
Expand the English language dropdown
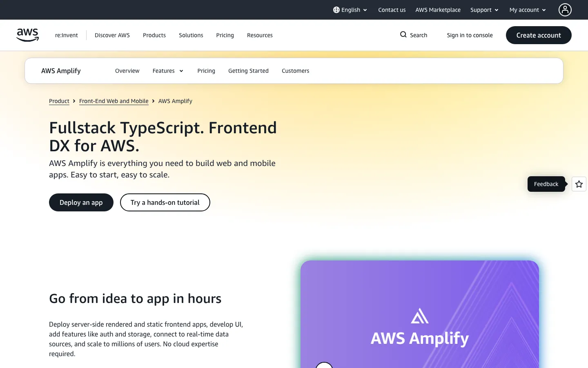click(350, 10)
